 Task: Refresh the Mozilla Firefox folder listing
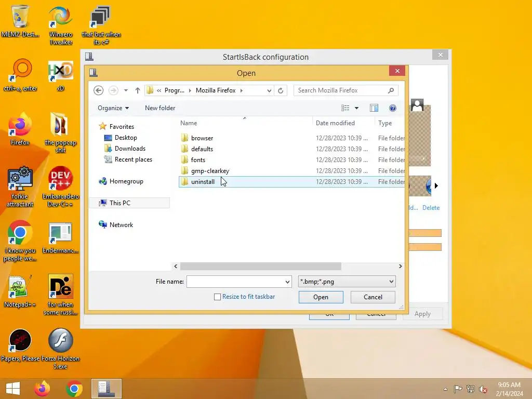click(x=281, y=90)
